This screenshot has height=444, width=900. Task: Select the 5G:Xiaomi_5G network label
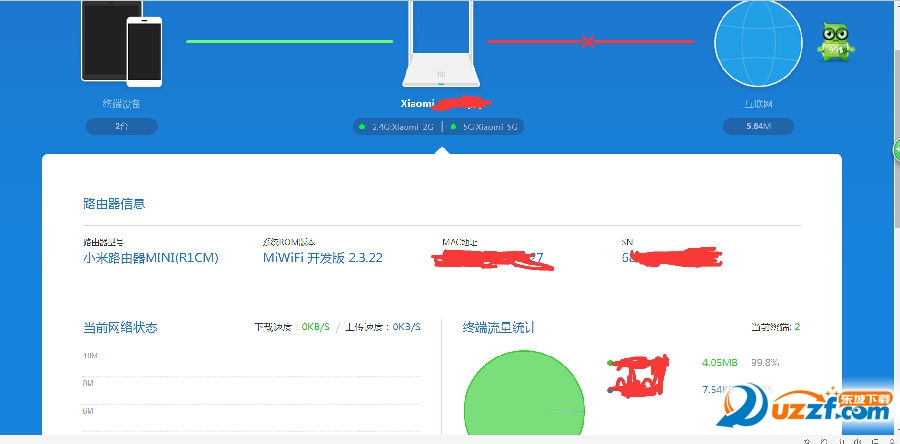coord(490,127)
